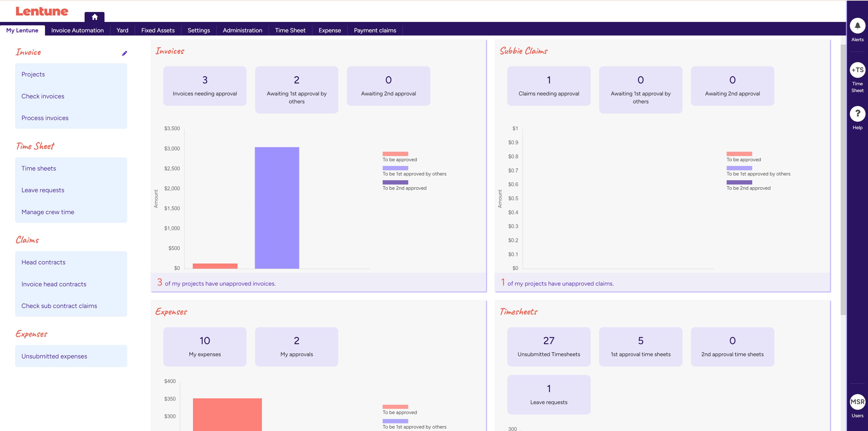The height and width of the screenshot is (431, 868).
Task: Click the red bar in Expenses chart
Action: click(x=228, y=414)
